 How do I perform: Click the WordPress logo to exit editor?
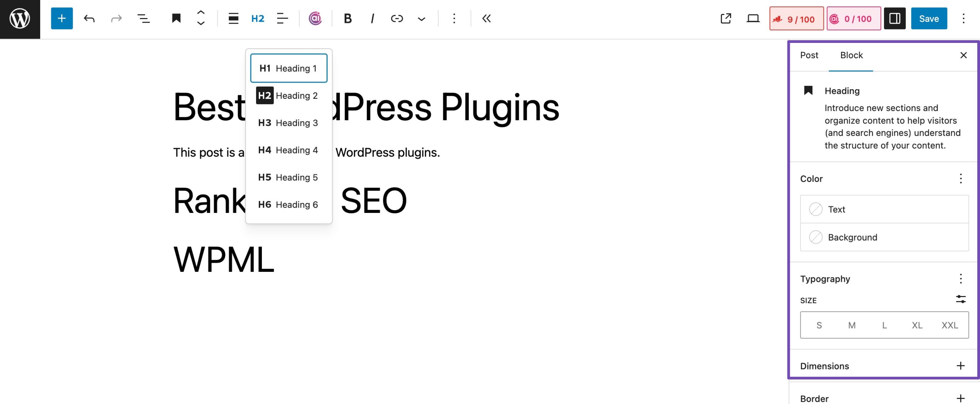(20, 19)
